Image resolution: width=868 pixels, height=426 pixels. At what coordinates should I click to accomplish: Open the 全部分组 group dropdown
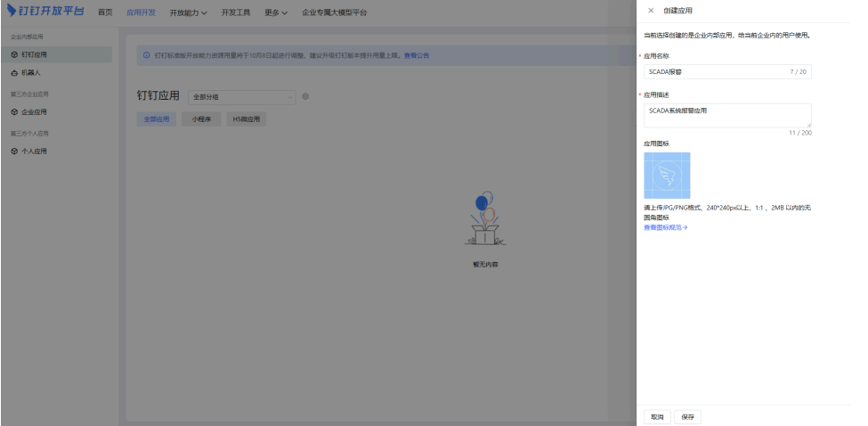pyautogui.click(x=242, y=97)
